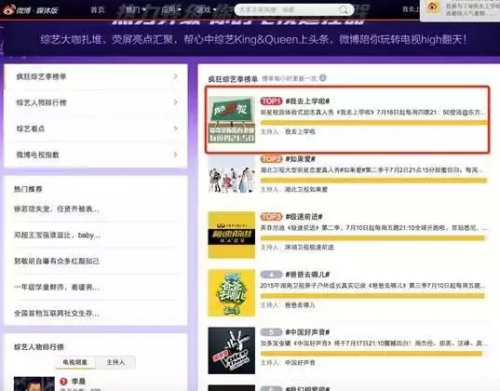The image size is (500, 391).
Task: Select 综艺人物排行榜 in the left menu
Action: 96,103
